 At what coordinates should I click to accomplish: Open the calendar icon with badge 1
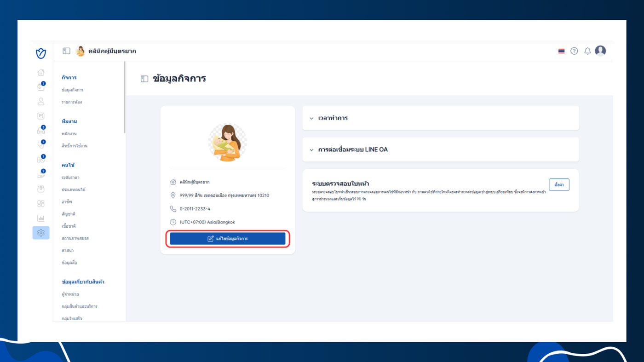(x=41, y=87)
